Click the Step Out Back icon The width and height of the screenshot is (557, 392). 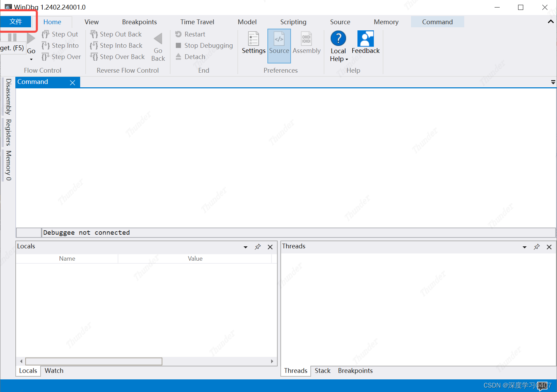tap(94, 34)
